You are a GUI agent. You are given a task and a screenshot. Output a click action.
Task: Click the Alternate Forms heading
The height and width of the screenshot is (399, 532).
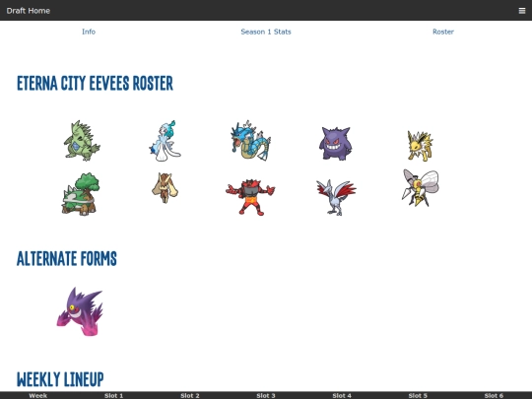pos(67,258)
